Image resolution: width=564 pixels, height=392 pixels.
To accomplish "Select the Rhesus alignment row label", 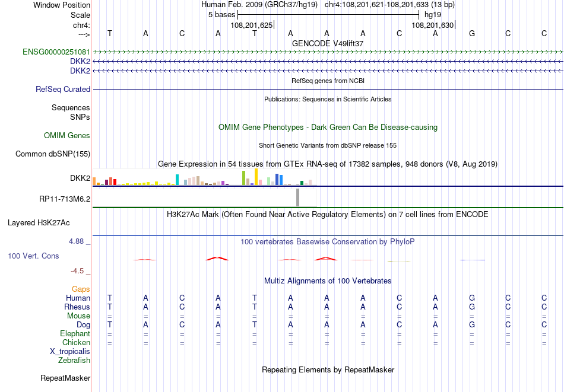I will click(77, 307).
